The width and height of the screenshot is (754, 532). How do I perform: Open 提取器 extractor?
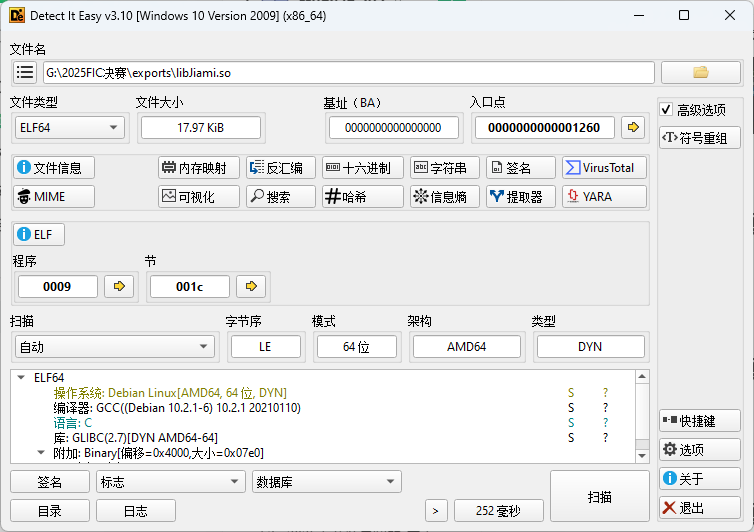[521, 197]
